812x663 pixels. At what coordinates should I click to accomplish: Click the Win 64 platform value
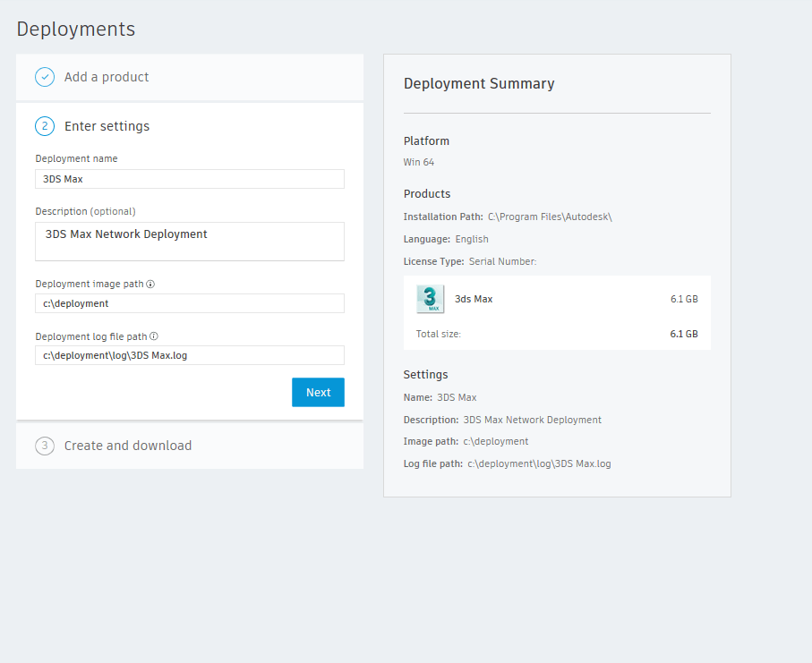pyautogui.click(x=419, y=163)
